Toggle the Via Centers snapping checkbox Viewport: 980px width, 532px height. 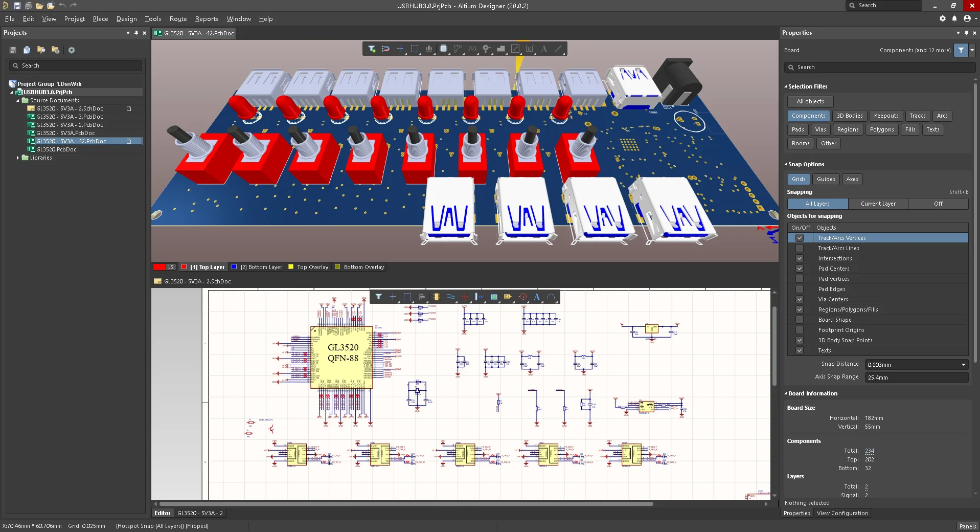(x=800, y=299)
